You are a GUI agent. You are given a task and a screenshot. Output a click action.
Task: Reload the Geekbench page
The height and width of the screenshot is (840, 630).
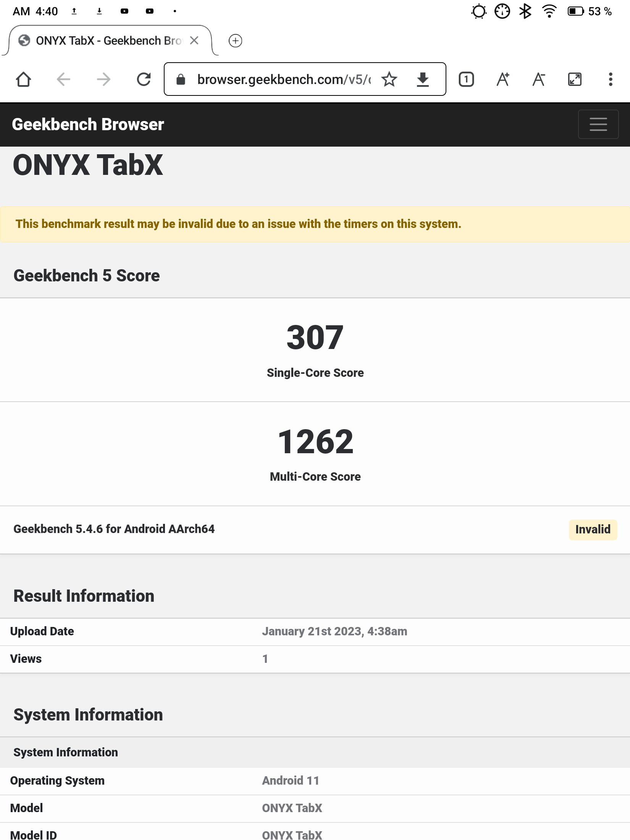click(x=144, y=79)
